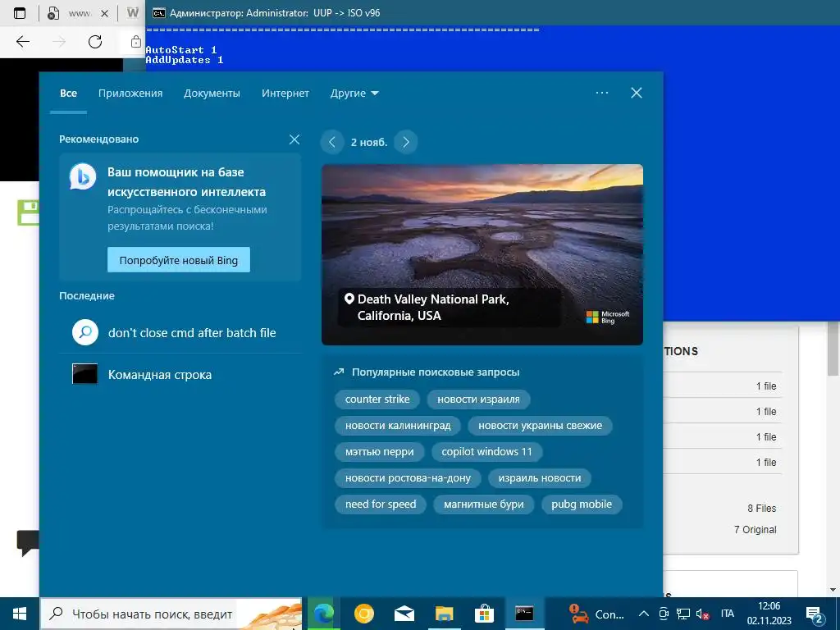
Task: Click the 7 Original text on webpage
Action: [x=756, y=529]
